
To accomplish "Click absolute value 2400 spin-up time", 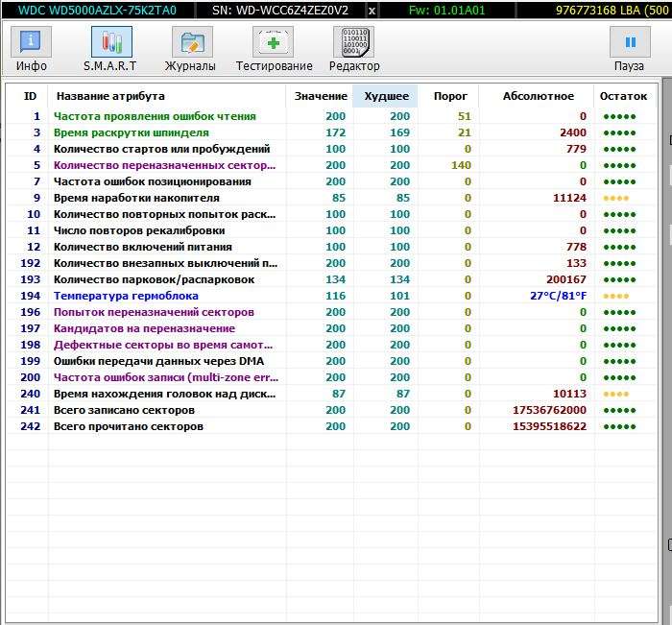I will click(573, 132).
